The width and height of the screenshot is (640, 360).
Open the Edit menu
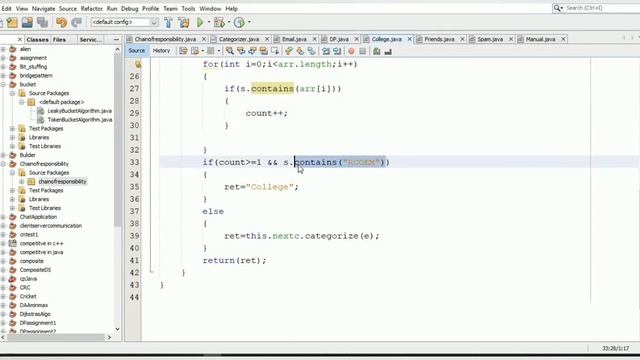pyautogui.click(x=7, y=9)
